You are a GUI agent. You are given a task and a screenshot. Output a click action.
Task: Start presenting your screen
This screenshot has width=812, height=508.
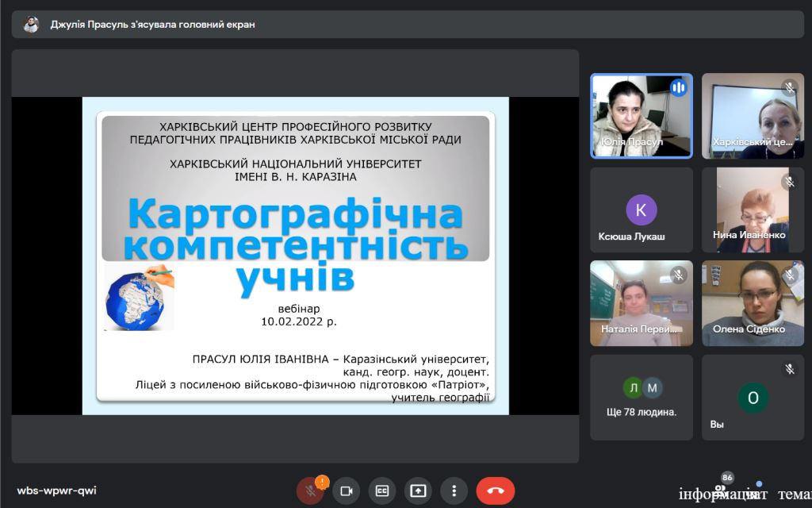(418, 491)
